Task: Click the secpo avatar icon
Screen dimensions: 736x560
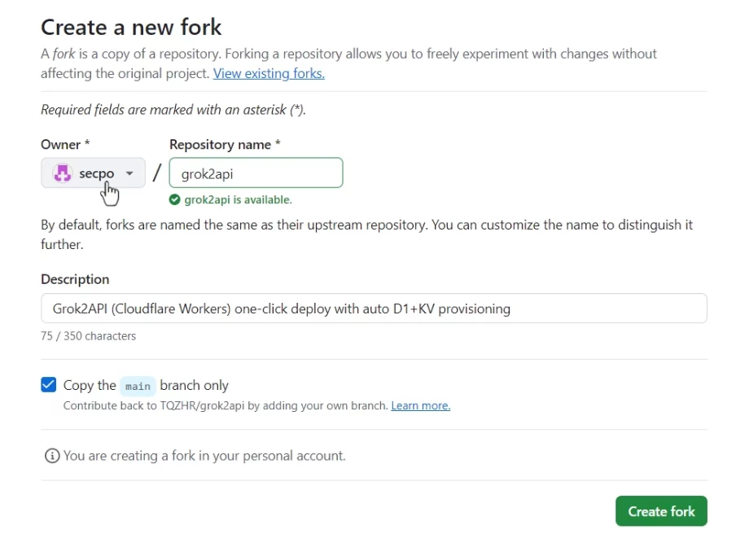Action: click(63, 173)
